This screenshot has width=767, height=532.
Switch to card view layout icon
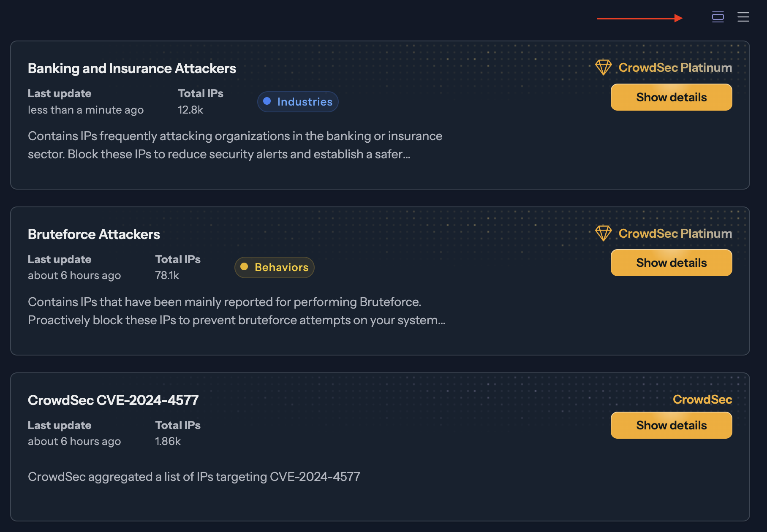(x=718, y=17)
